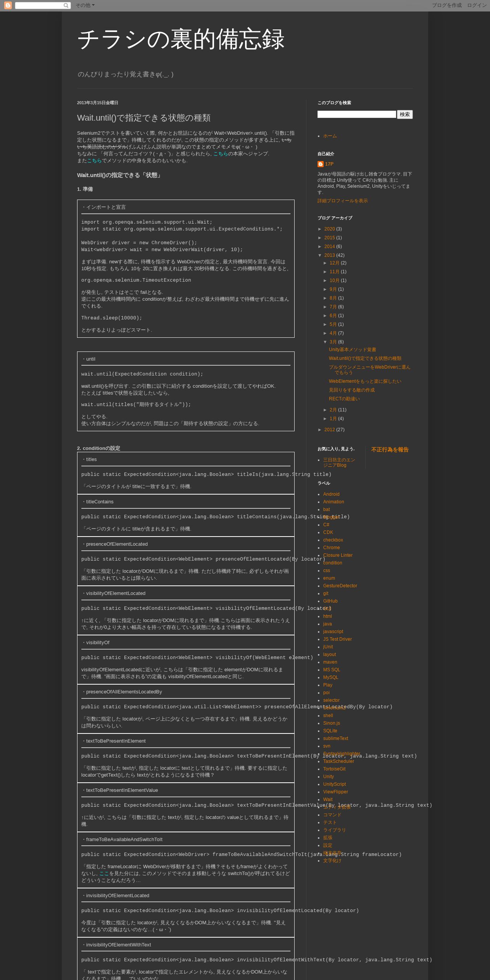490x980 pixels.
Task: Open the SQLite label
Action: tap(330, 731)
